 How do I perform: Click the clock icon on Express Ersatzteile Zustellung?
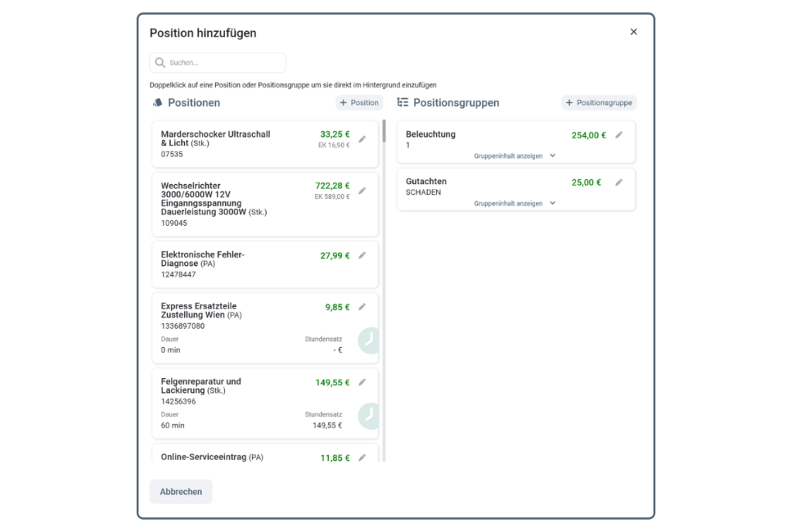(369, 340)
